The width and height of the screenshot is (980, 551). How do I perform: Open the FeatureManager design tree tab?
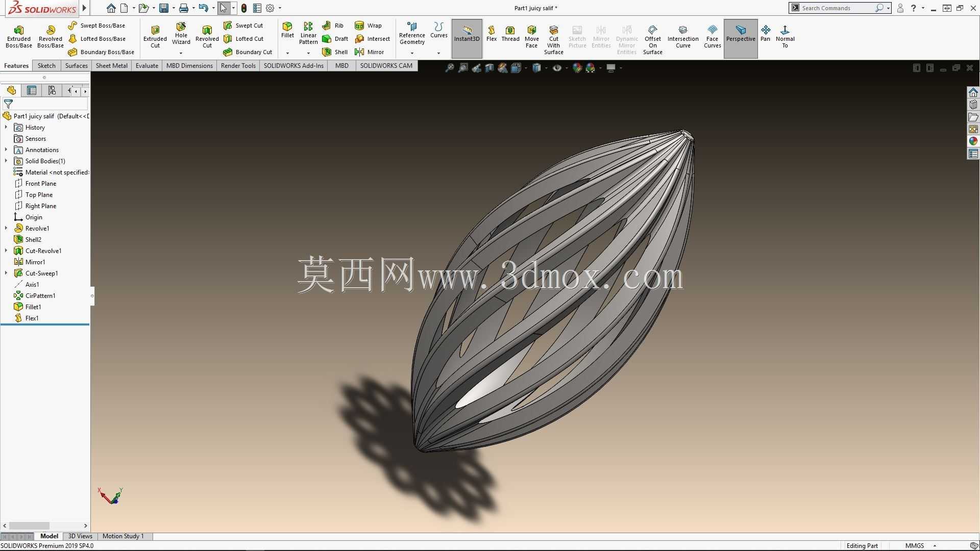(x=11, y=91)
